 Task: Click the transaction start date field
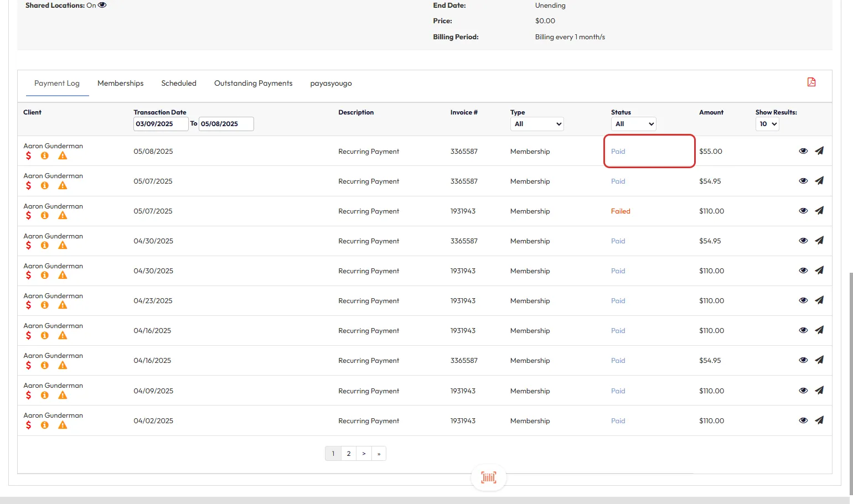click(x=161, y=124)
